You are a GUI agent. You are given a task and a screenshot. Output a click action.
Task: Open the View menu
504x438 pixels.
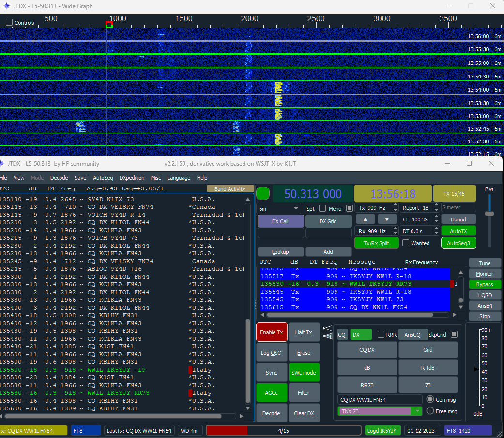pyautogui.click(x=19, y=178)
